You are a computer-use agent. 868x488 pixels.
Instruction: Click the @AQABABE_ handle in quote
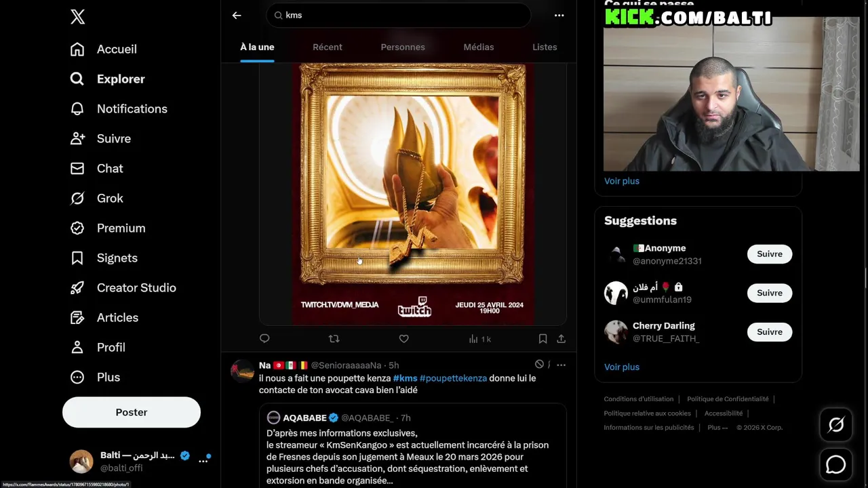[x=367, y=418]
